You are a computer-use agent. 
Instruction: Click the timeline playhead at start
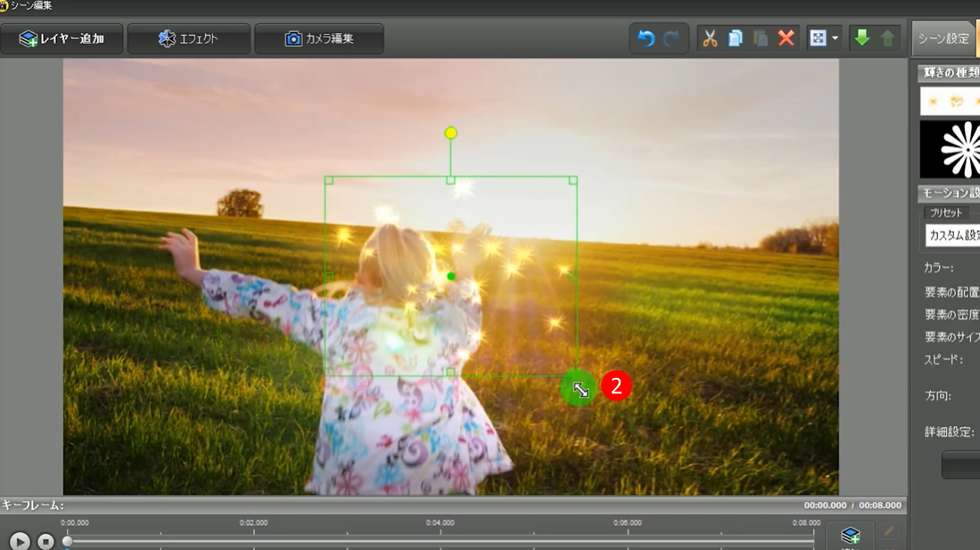click(x=68, y=541)
